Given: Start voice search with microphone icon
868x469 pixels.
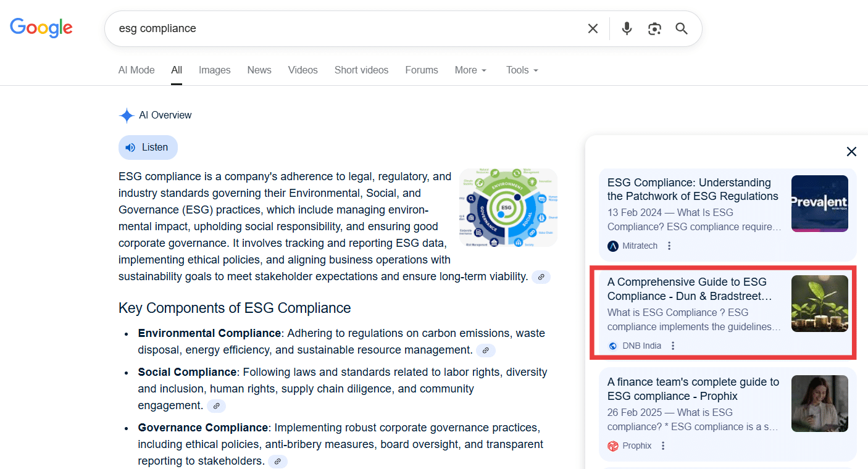Looking at the screenshot, I should click(x=627, y=28).
